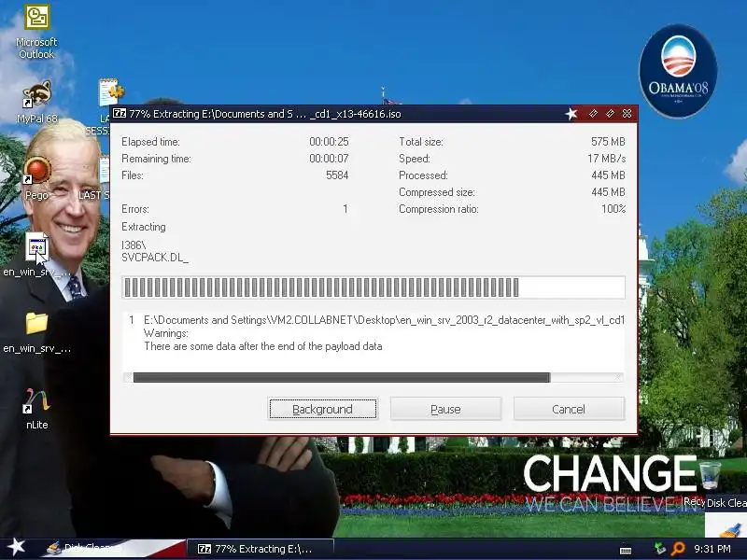The width and height of the screenshot is (747, 560).
Task: Click the Obama '08 logo badge
Action: click(x=678, y=71)
